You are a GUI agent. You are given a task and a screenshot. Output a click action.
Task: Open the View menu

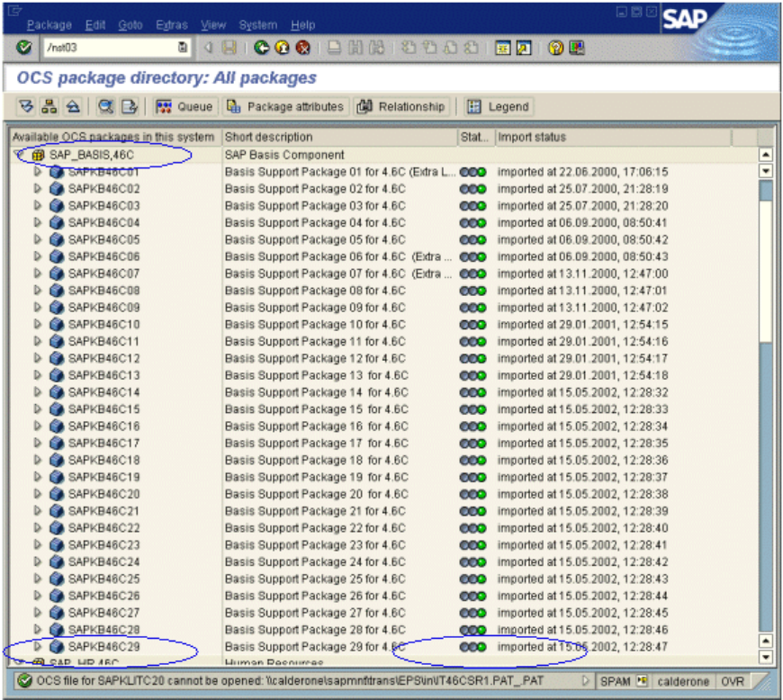point(213,24)
